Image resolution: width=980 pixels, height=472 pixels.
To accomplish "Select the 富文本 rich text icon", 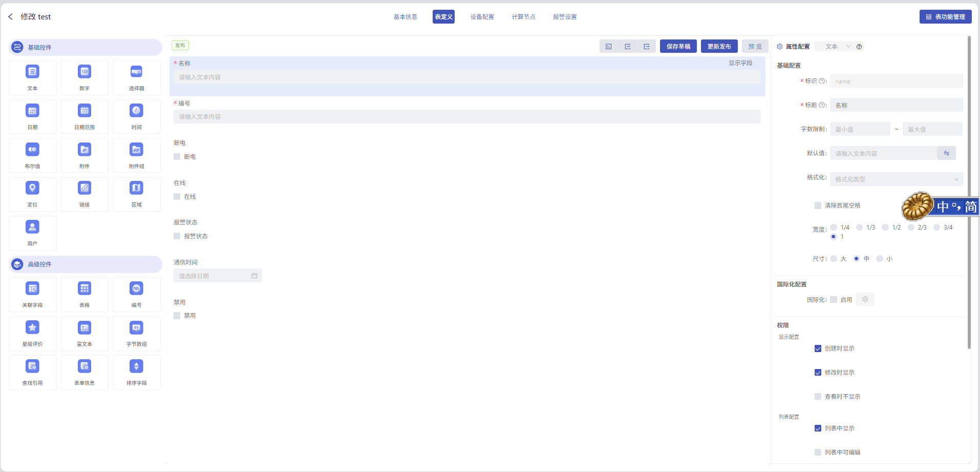I will pos(84,327).
